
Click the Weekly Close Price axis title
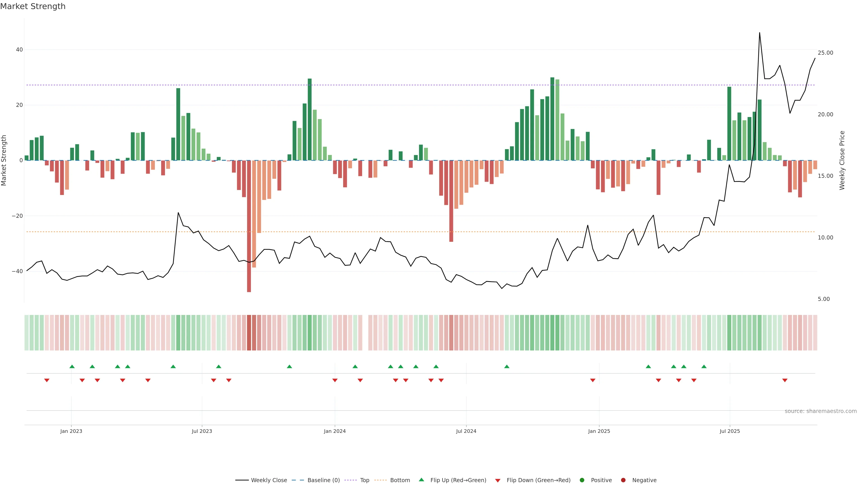pyautogui.click(x=842, y=160)
